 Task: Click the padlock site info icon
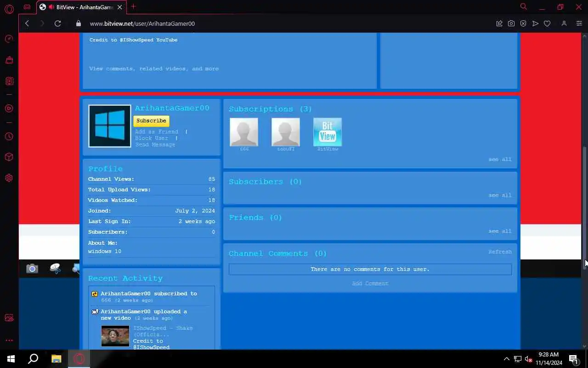click(x=78, y=23)
